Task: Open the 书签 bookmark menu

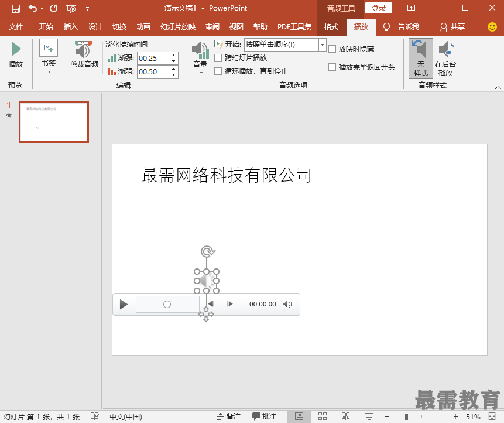Action: (49, 57)
